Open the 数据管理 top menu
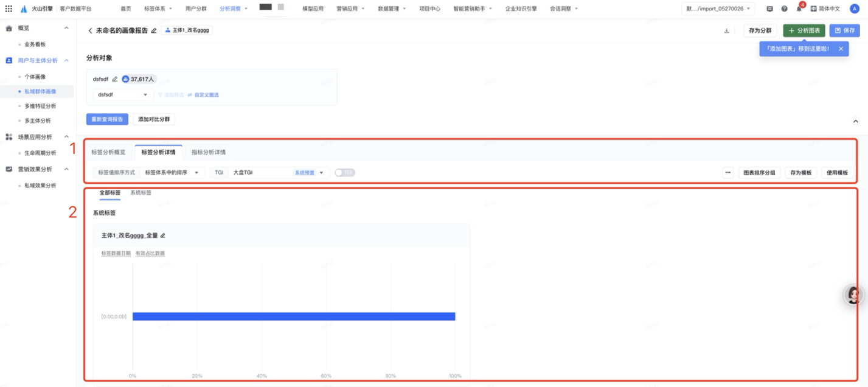 click(392, 9)
